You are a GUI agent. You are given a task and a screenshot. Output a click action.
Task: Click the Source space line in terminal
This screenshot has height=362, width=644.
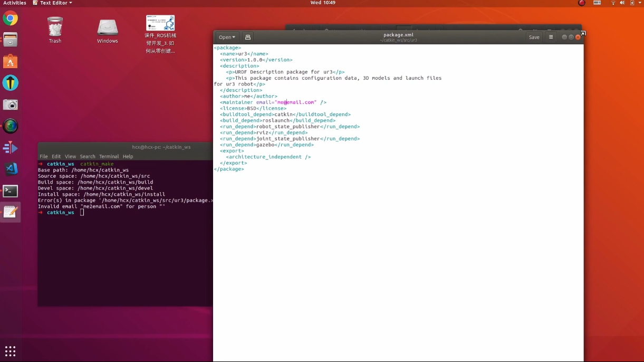(94, 176)
